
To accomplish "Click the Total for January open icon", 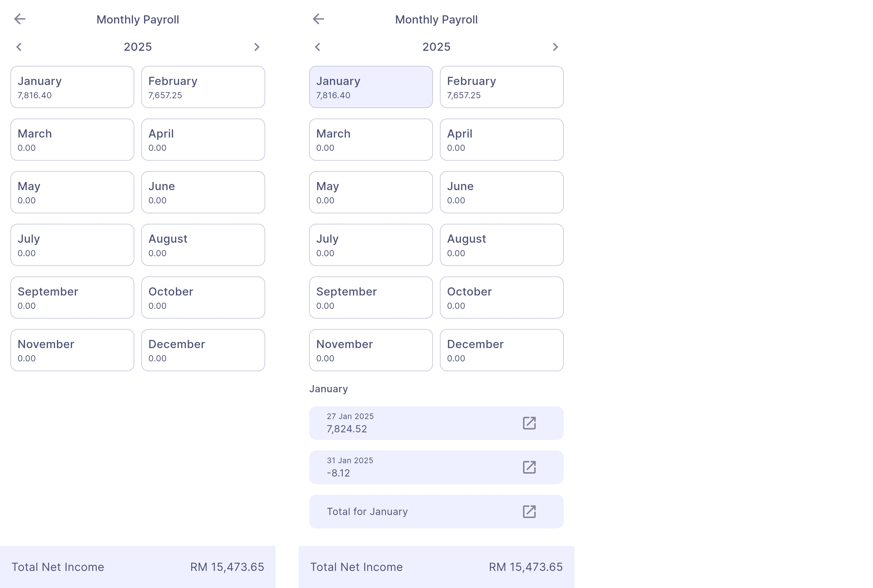I will [x=529, y=511].
